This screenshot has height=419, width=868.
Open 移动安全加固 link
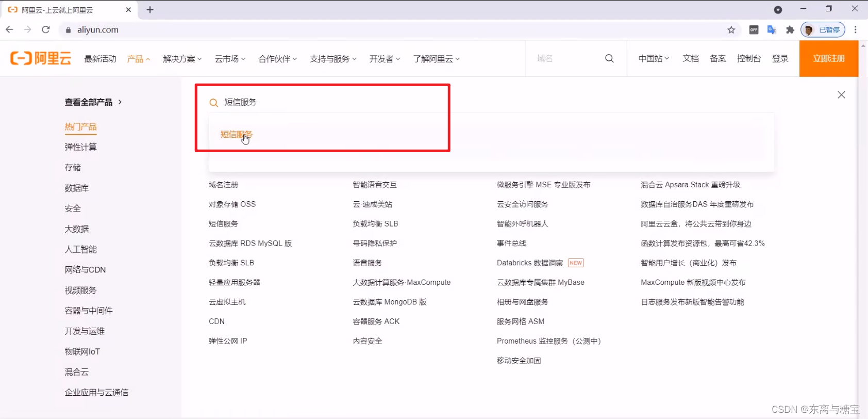[x=519, y=361]
